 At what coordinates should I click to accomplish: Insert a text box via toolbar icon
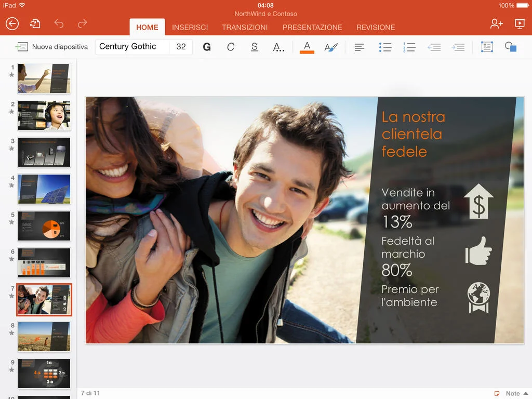pyautogui.click(x=486, y=47)
